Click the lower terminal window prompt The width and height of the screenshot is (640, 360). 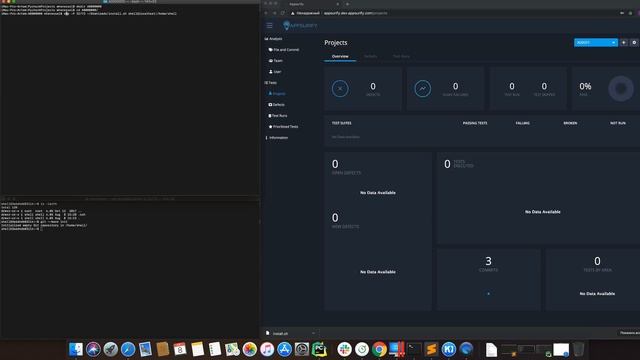21,229
